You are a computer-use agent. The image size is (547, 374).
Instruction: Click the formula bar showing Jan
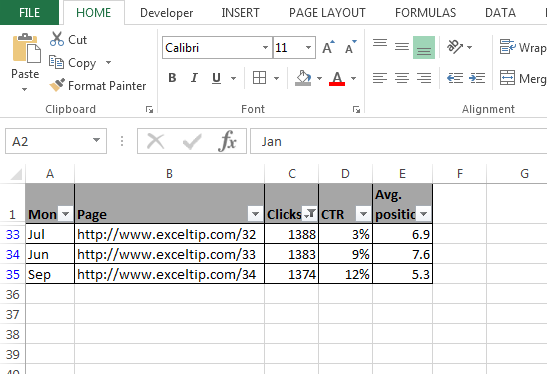[x=398, y=141]
